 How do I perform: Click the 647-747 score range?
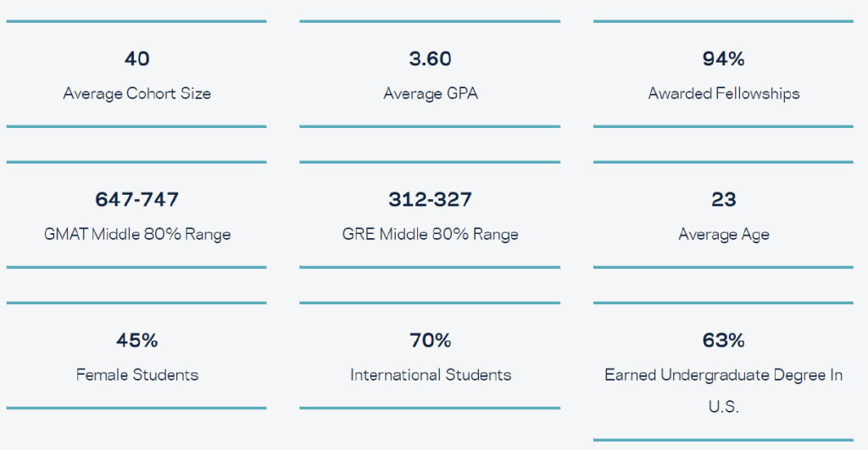136,199
